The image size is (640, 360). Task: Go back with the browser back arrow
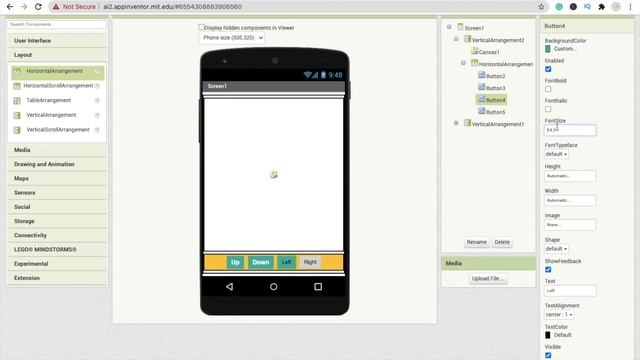click(10, 7)
